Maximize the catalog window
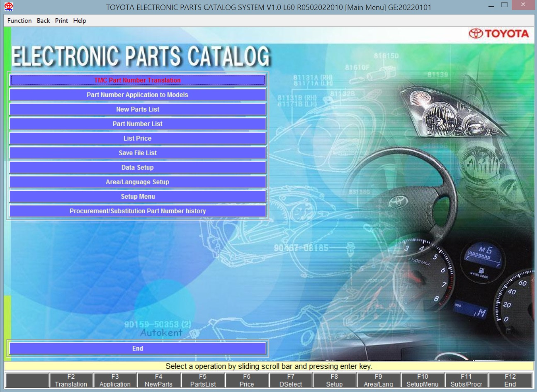This screenshot has height=392, width=537. coord(505,5)
